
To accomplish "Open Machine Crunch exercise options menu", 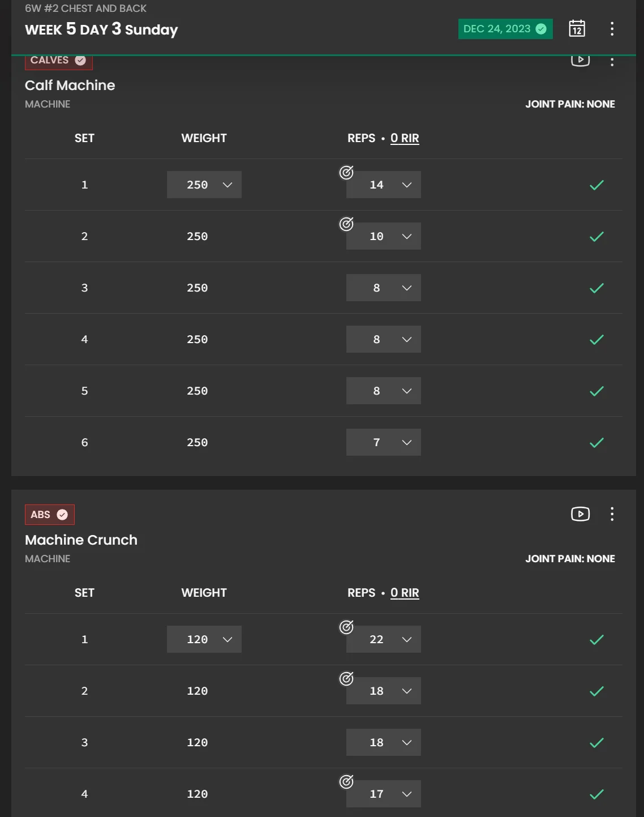I will 612,514.
